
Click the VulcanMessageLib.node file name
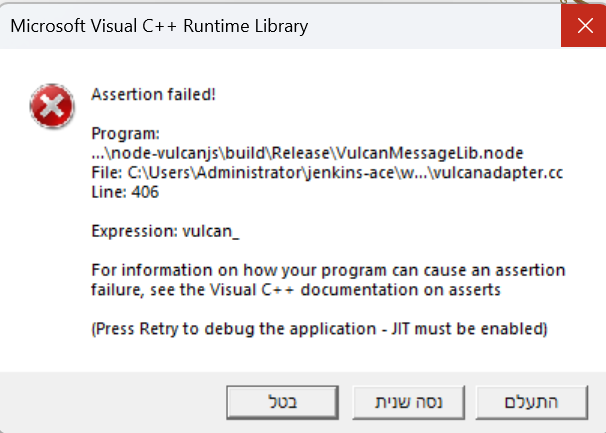[430, 153]
